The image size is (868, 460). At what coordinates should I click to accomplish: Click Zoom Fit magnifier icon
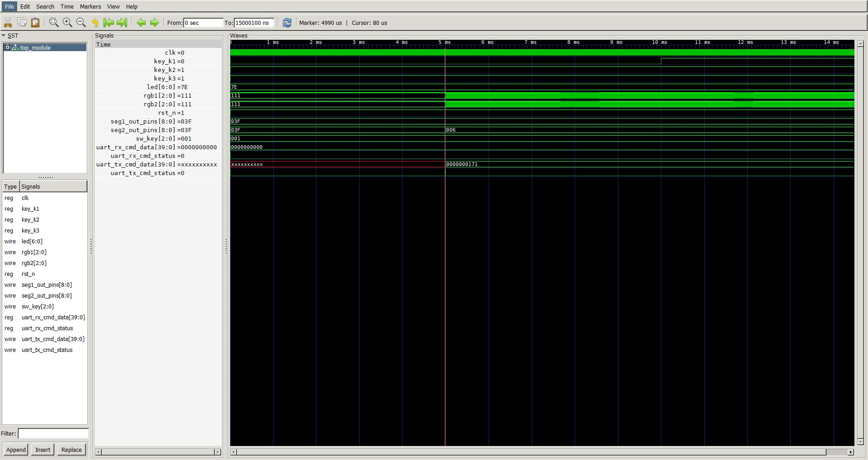54,23
